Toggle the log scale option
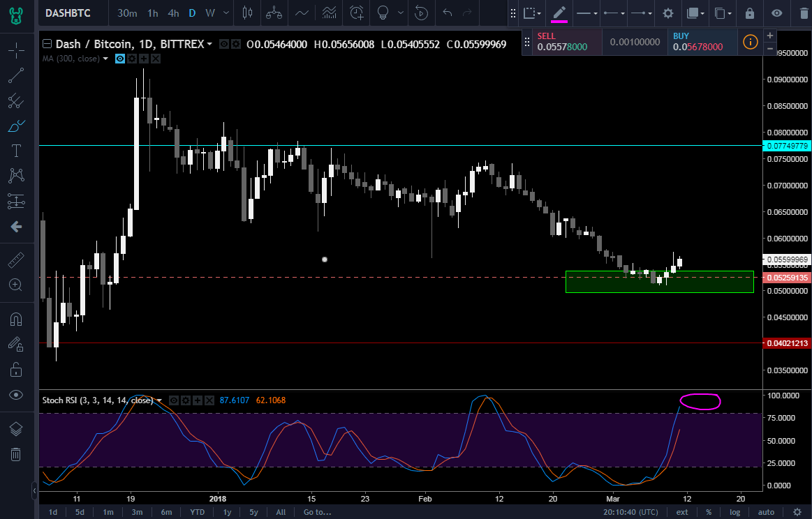812x519 pixels. [735, 512]
